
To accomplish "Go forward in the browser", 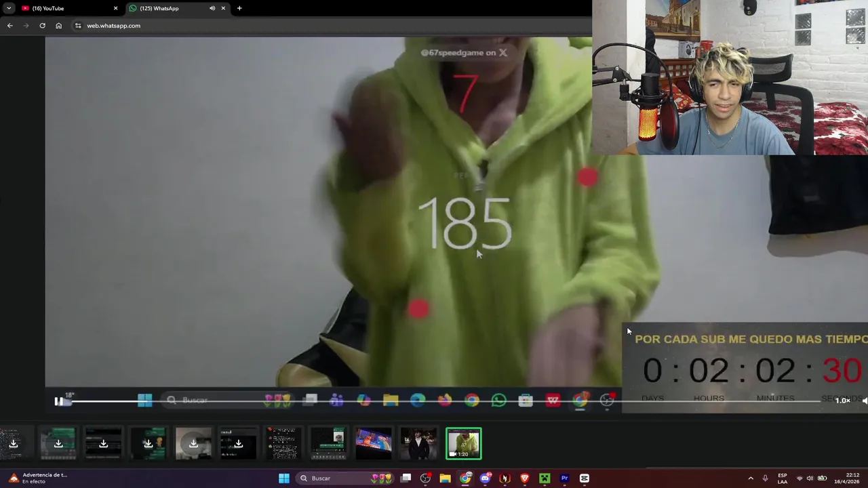I will pyautogui.click(x=26, y=26).
